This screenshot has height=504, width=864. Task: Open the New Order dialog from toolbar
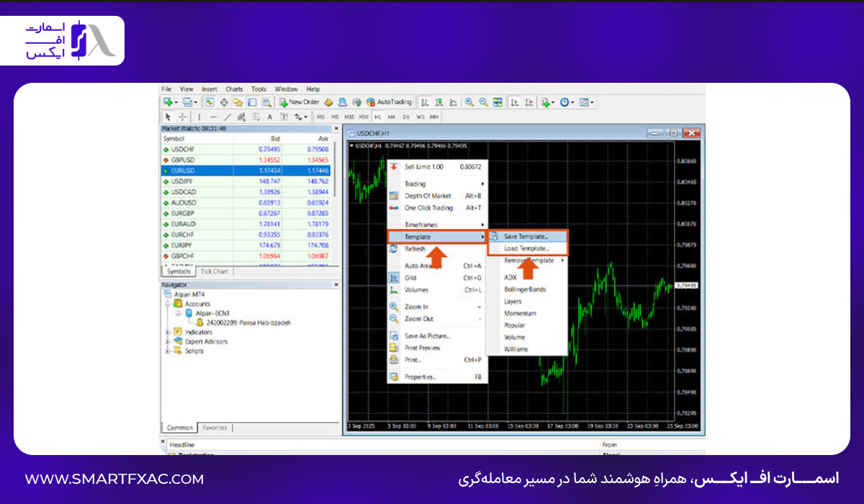[x=300, y=102]
